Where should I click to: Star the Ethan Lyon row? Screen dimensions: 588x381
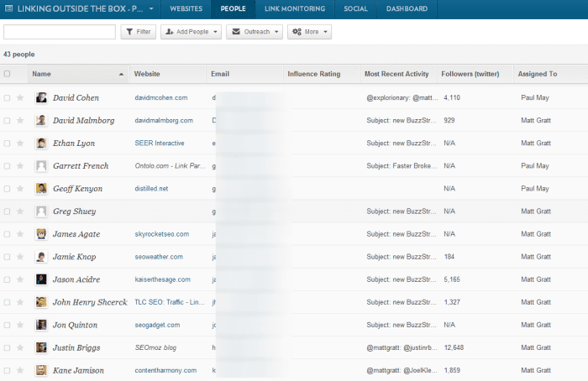[20, 144]
